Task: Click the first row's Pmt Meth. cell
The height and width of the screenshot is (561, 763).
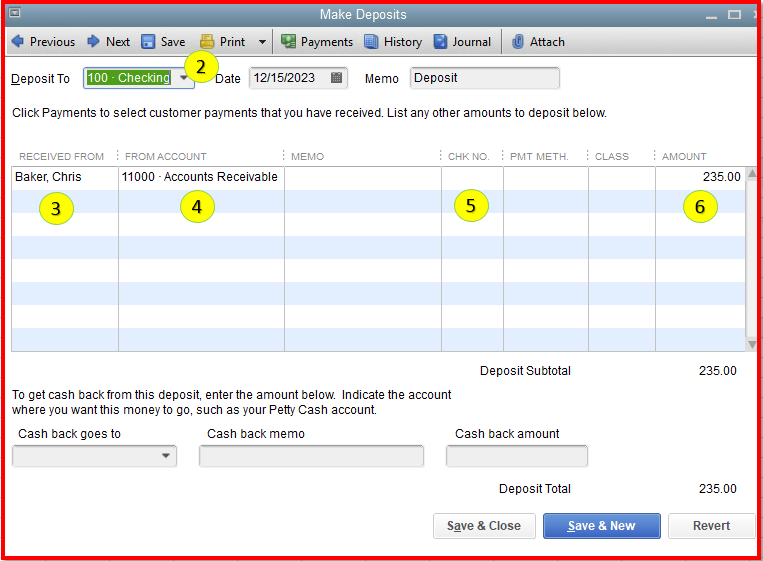Action: (x=546, y=178)
